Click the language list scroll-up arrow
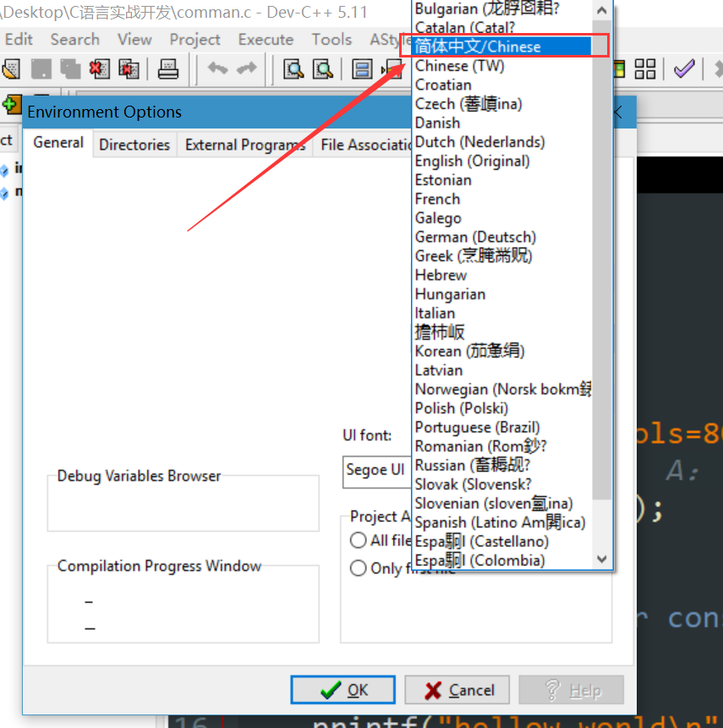 pos(602,10)
